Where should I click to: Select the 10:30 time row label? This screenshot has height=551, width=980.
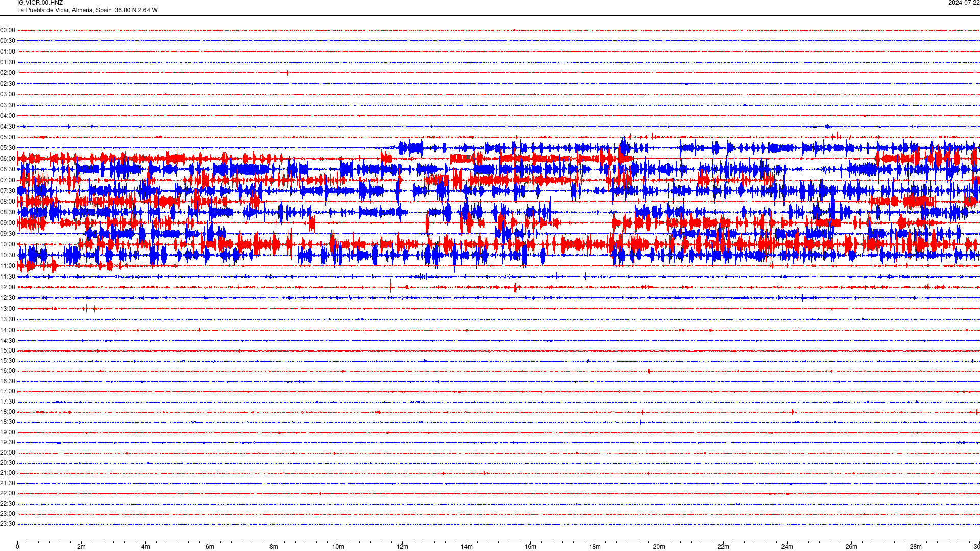[8, 255]
